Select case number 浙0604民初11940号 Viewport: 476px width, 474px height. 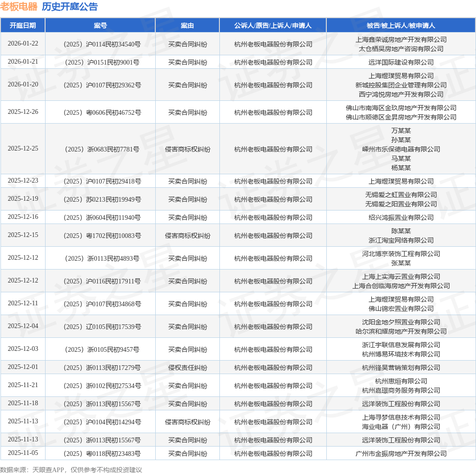point(102,217)
